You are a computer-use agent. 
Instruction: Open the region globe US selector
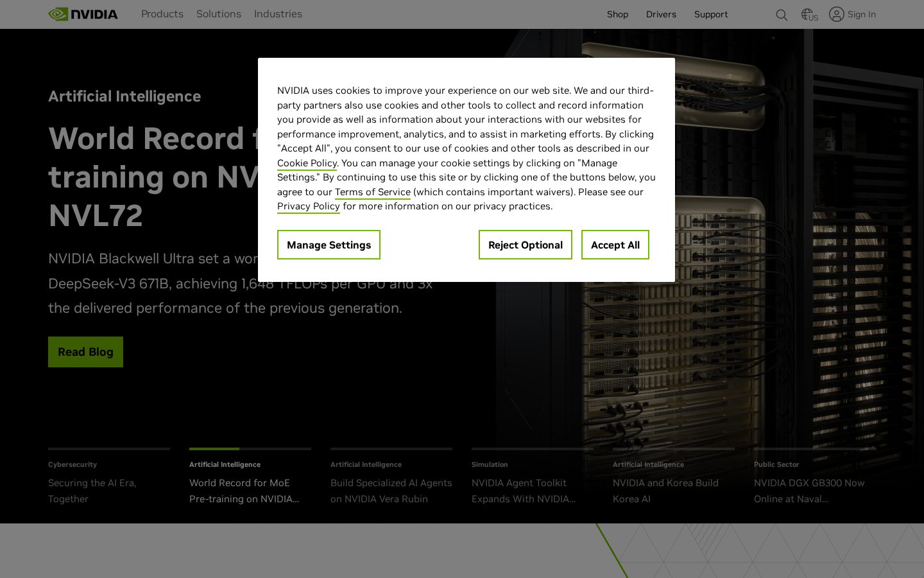tap(810, 15)
